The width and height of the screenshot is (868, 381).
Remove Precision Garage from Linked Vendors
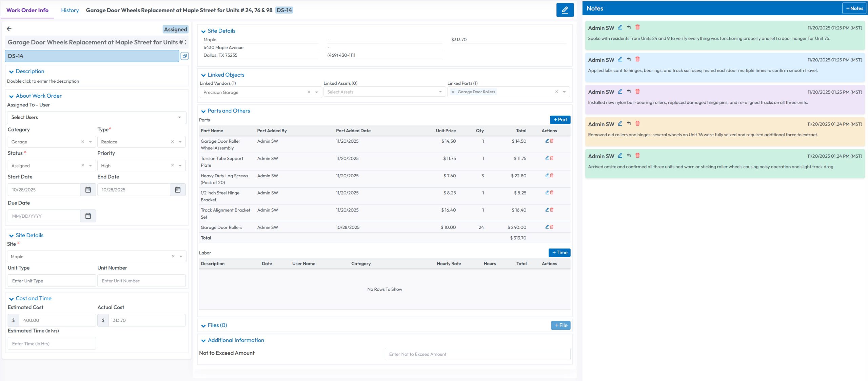309,92
